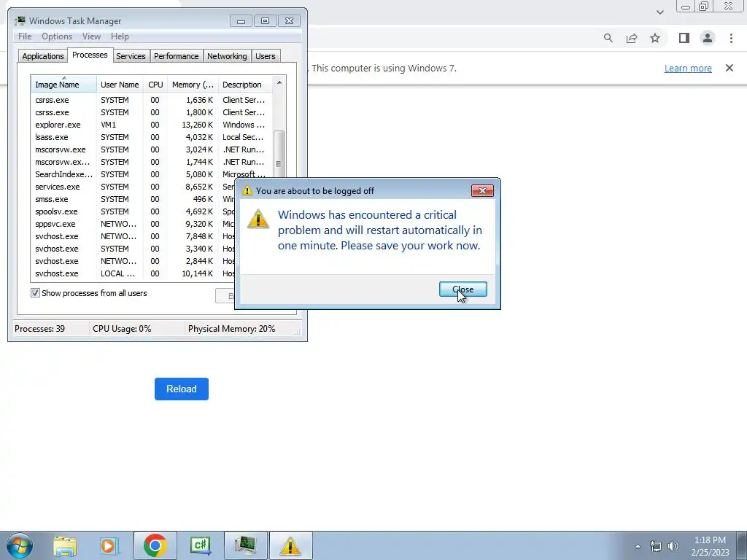Switch to the Networking tab
This screenshot has width=747, height=560.
click(228, 56)
